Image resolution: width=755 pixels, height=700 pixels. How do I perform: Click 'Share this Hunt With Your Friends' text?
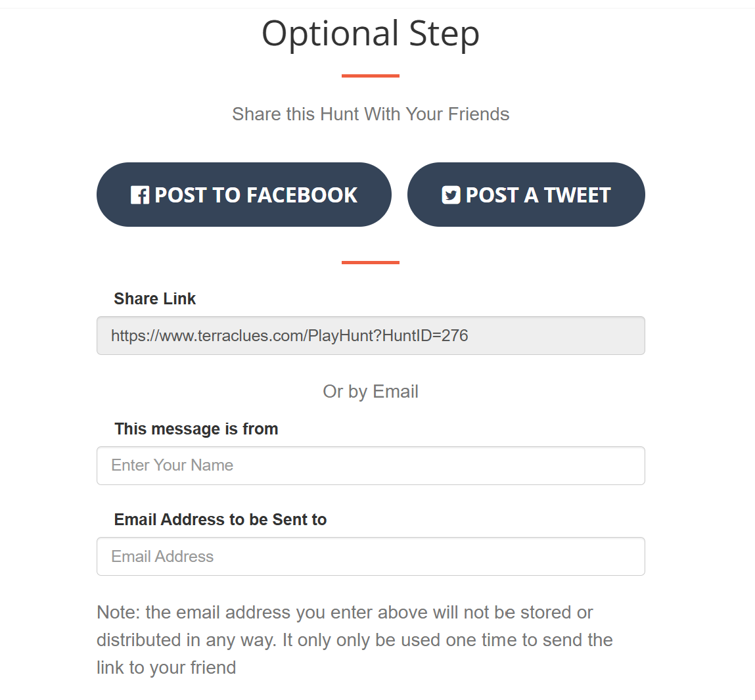point(371,114)
